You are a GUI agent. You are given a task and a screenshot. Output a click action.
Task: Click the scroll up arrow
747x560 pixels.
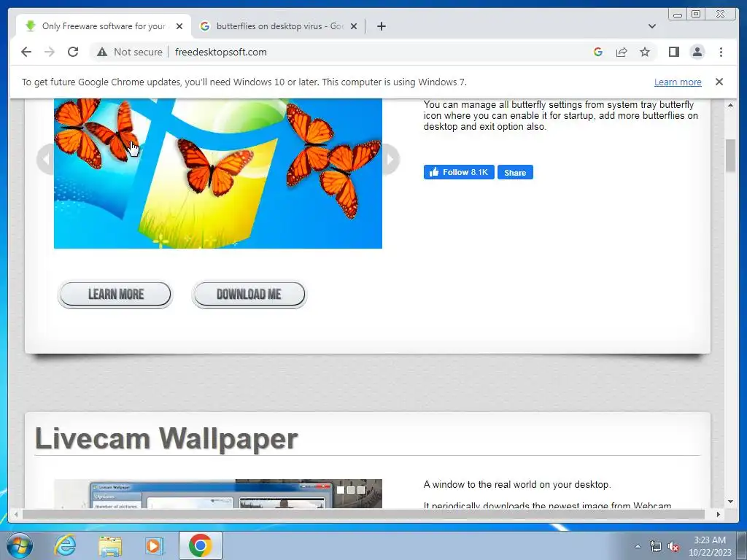pos(730,105)
